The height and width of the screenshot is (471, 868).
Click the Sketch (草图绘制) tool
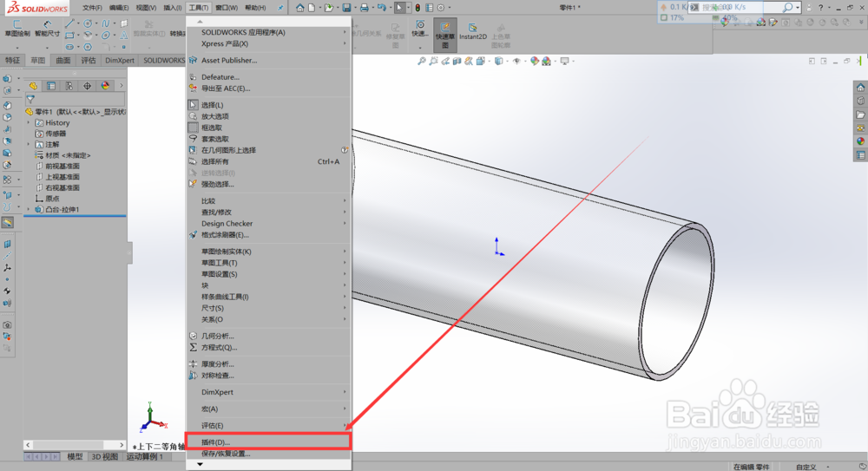(17, 29)
